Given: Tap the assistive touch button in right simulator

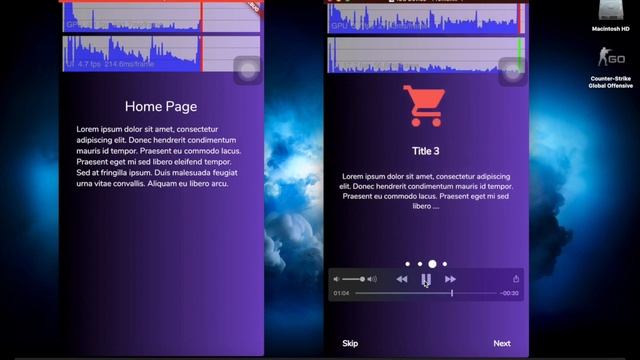Looking at the screenshot, I should [512, 72].
